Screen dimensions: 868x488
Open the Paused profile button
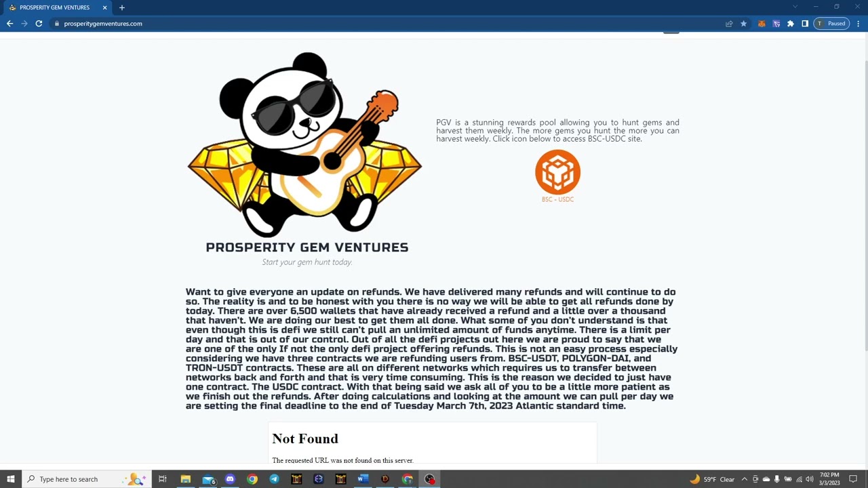(831, 24)
